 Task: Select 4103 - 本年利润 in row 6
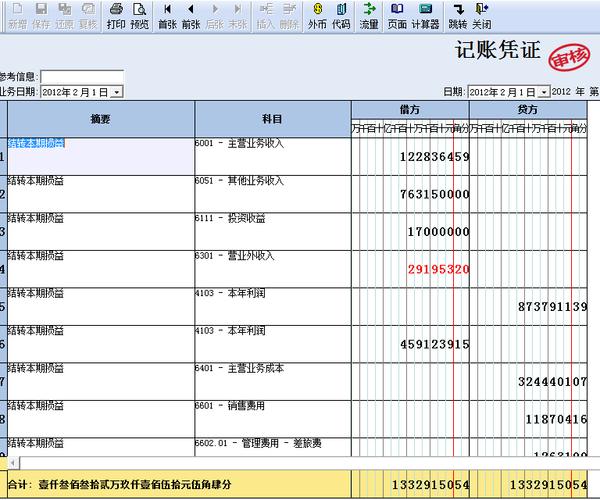coord(272,344)
